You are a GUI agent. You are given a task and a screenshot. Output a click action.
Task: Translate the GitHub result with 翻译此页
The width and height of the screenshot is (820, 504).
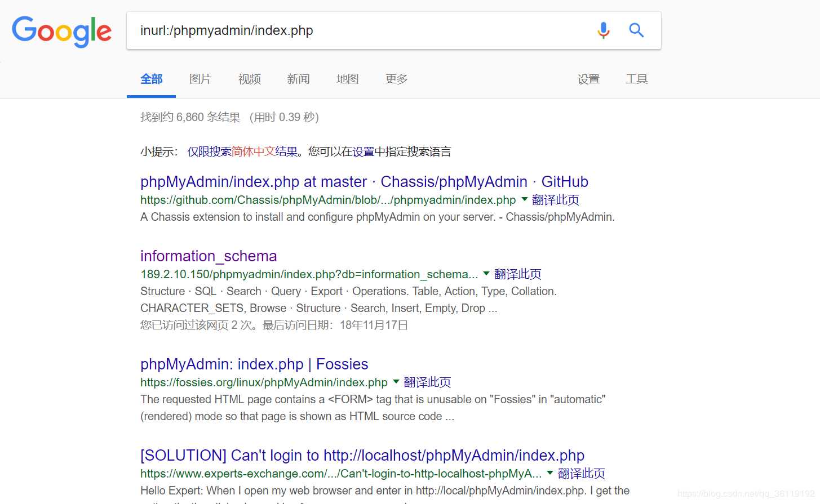(556, 200)
